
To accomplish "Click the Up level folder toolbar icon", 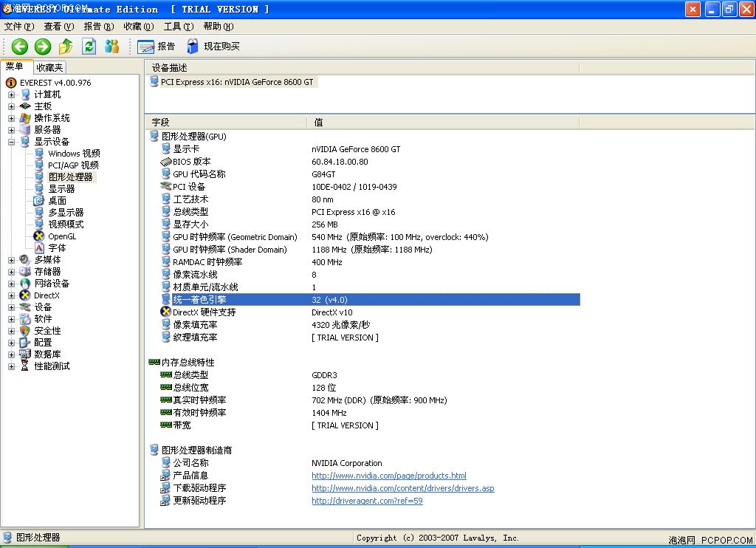I will (66, 47).
